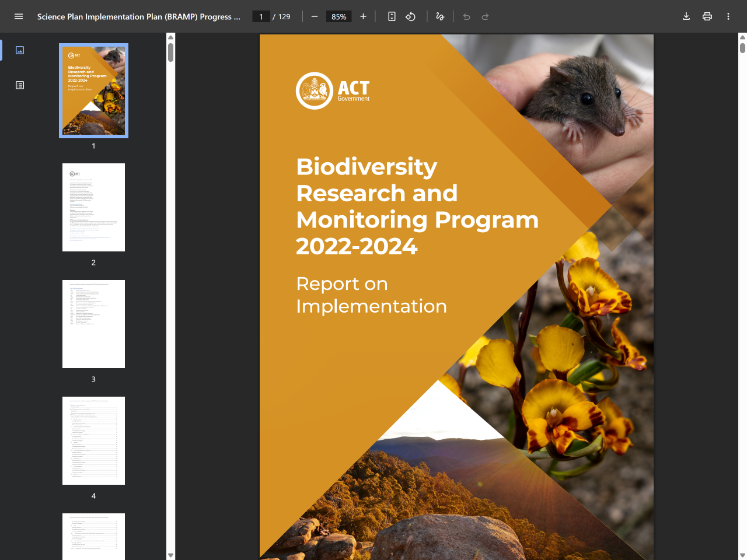This screenshot has height=560, width=747.
Task: Click the 85% zoom level field
Action: pos(339,16)
